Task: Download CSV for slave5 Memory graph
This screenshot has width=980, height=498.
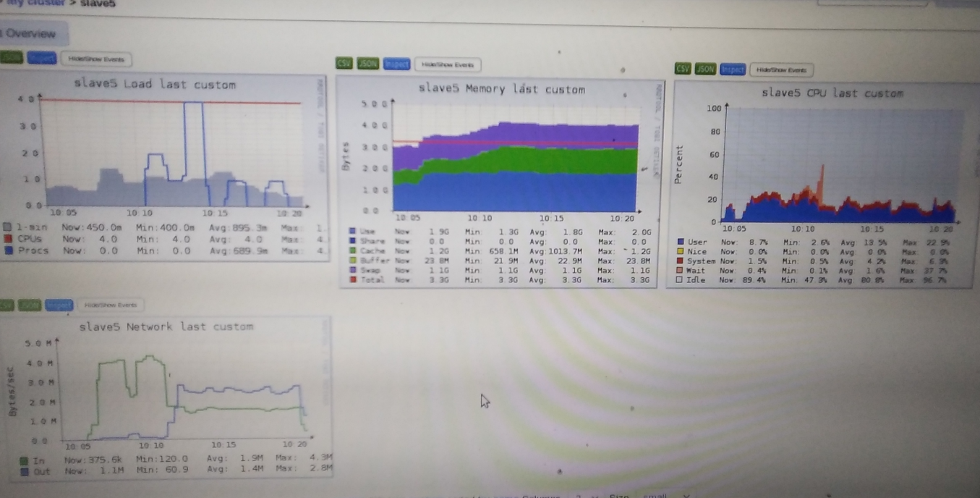Action: pos(344,64)
